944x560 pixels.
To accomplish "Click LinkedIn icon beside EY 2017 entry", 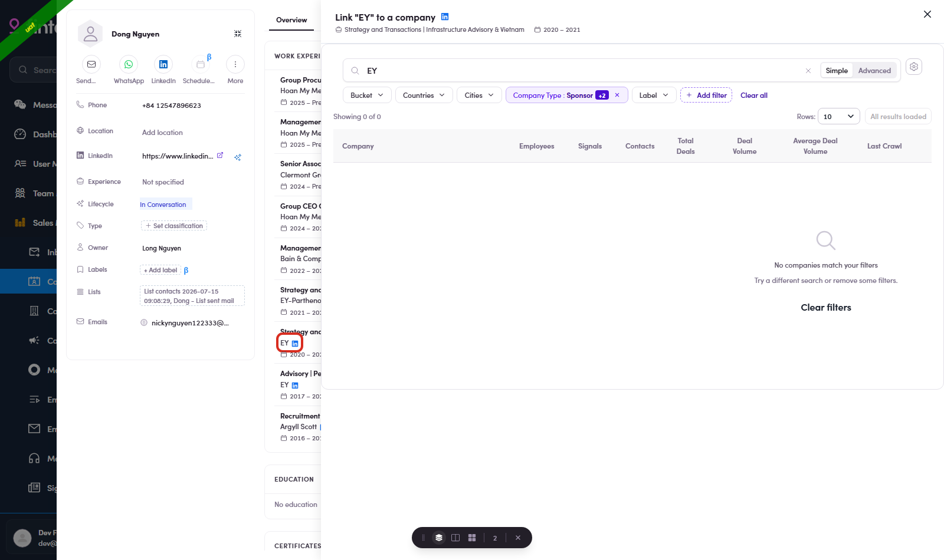I will (295, 386).
